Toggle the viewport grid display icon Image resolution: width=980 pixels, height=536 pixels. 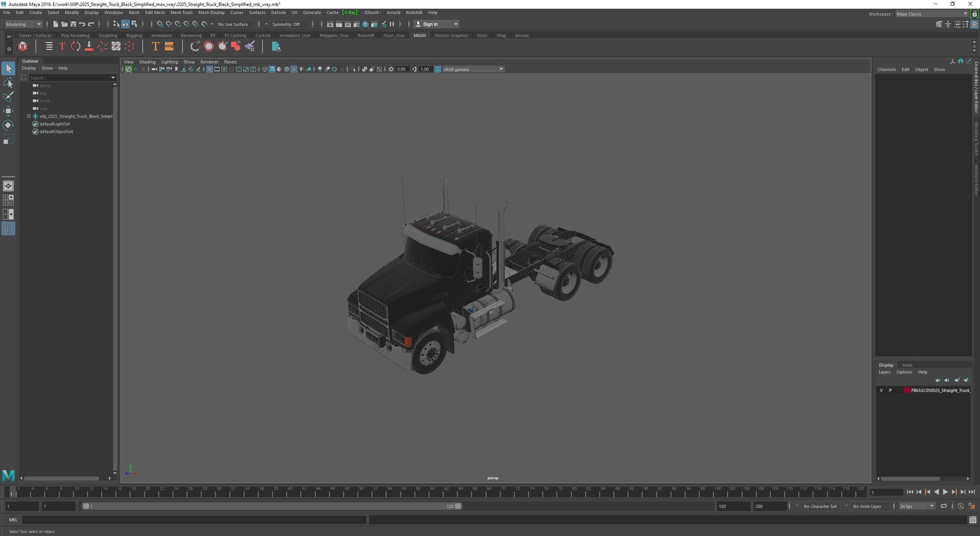pyautogui.click(x=209, y=69)
